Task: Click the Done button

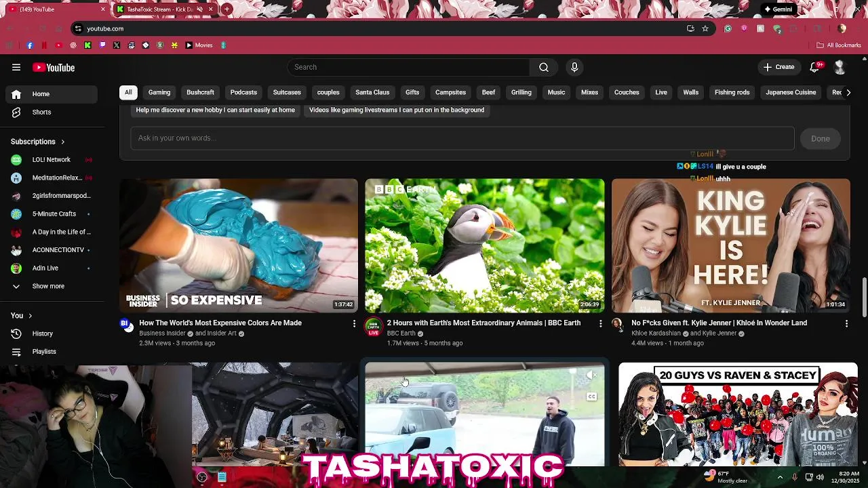Action: (x=821, y=138)
